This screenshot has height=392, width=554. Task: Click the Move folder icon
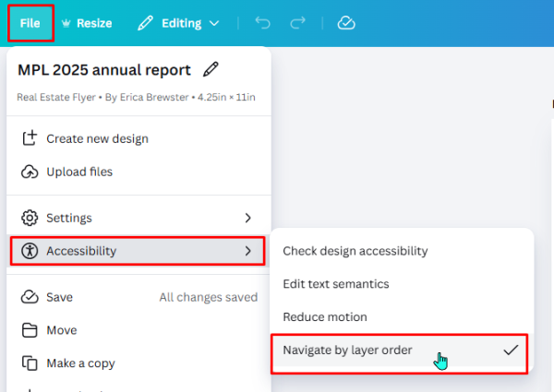[x=30, y=330]
